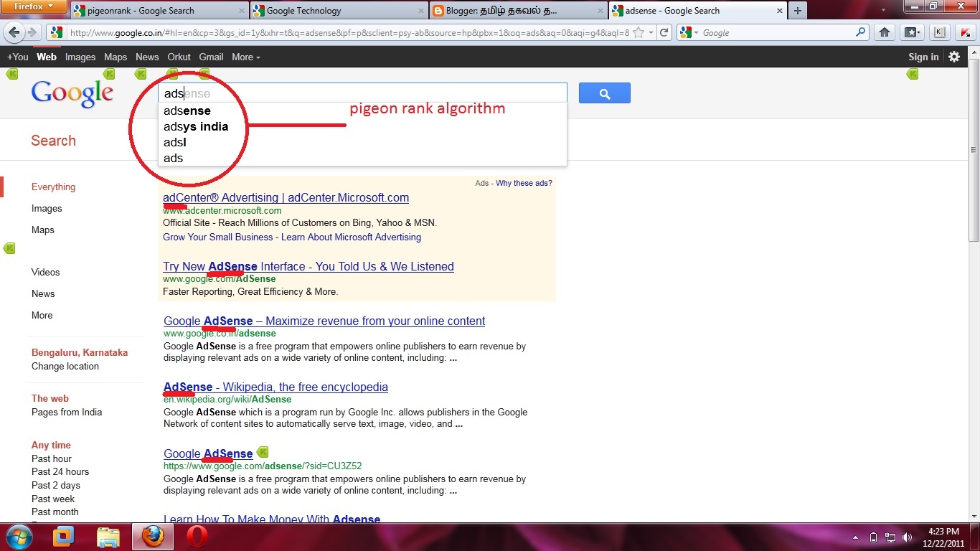Select Pages from India filter
Screen dimensions: 980x551
point(67,412)
